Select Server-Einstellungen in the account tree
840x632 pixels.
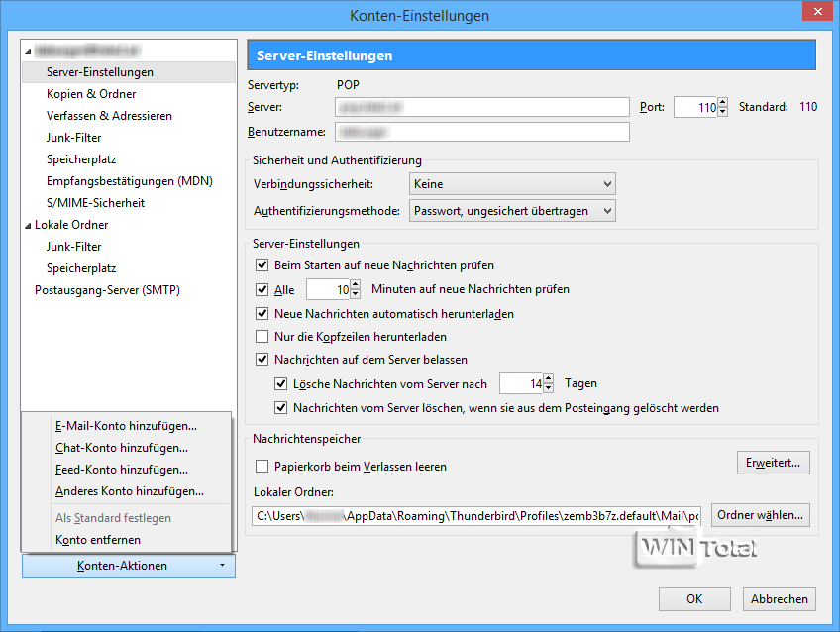[129, 72]
